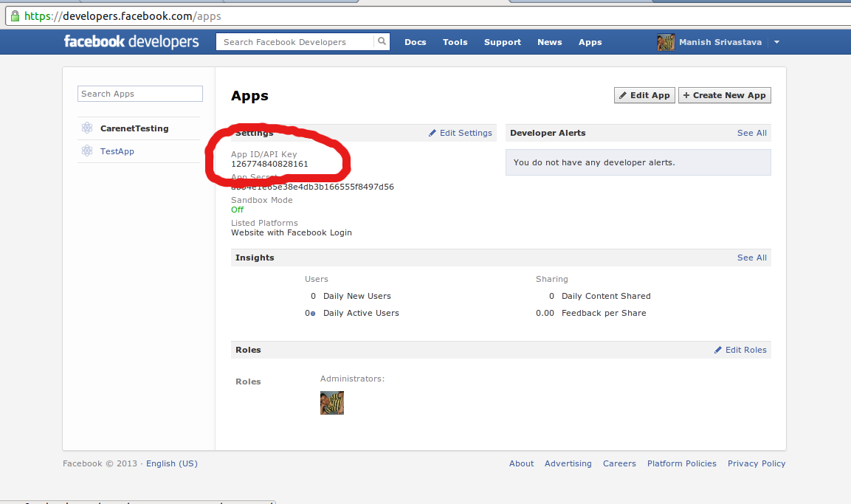The height and width of the screenshot is (504, 851).
Task: Click the Search Facebook Developers field
Action: click(x=295, y=42)
